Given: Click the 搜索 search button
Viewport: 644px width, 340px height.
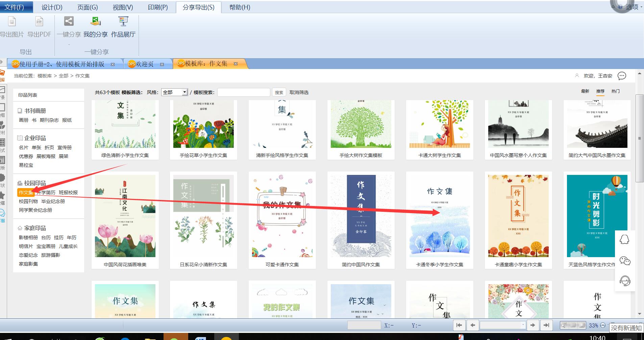Looking at the screenshot, I should [x=279, y=92].
